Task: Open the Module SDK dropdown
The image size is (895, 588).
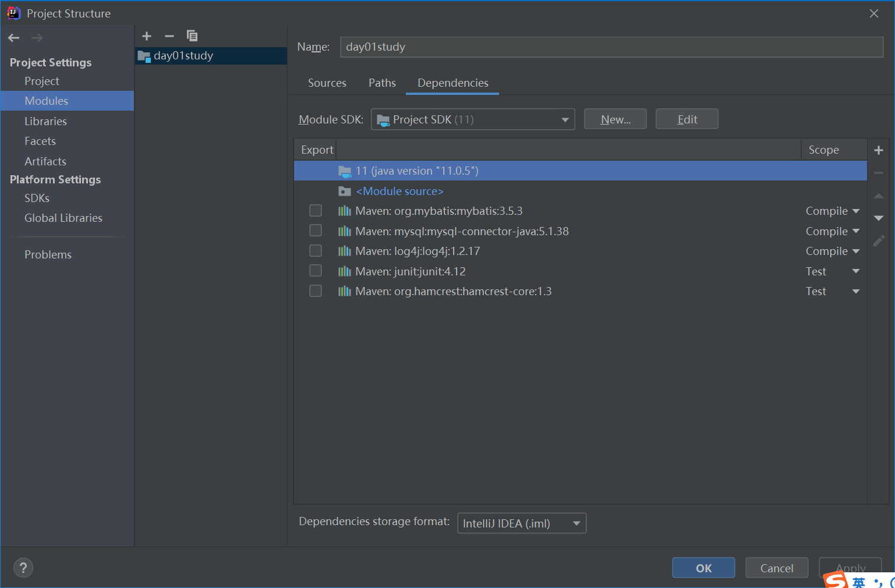Action: pyautogui.click(x=473, y=119)
